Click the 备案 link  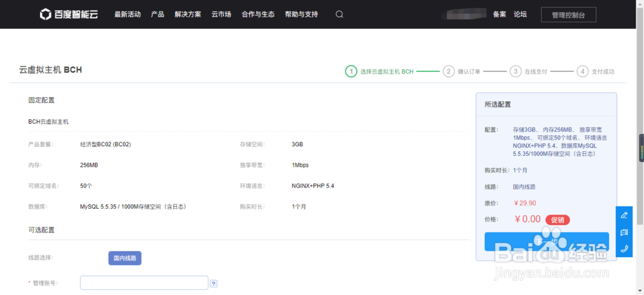click(500, 14)
